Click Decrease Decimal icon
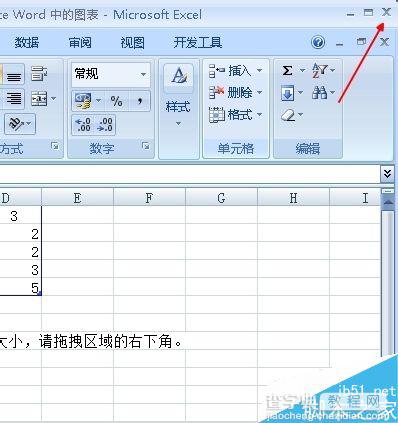 click(x=105, y=124)
